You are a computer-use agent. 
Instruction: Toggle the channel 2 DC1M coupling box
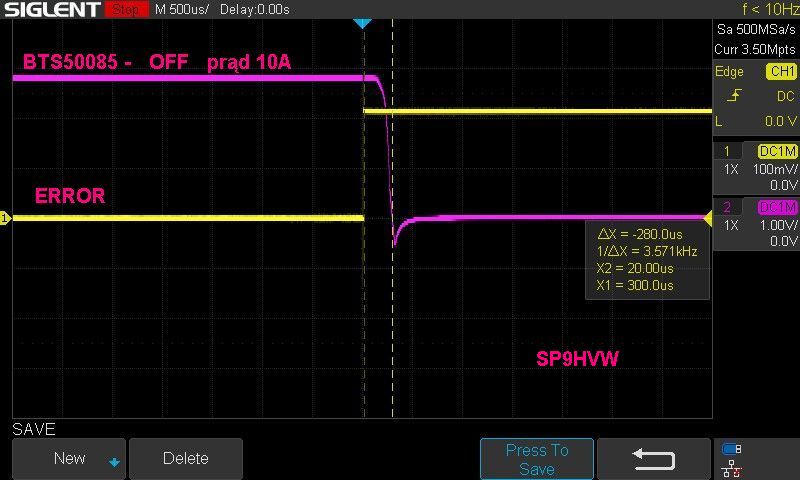coord(778,207)
